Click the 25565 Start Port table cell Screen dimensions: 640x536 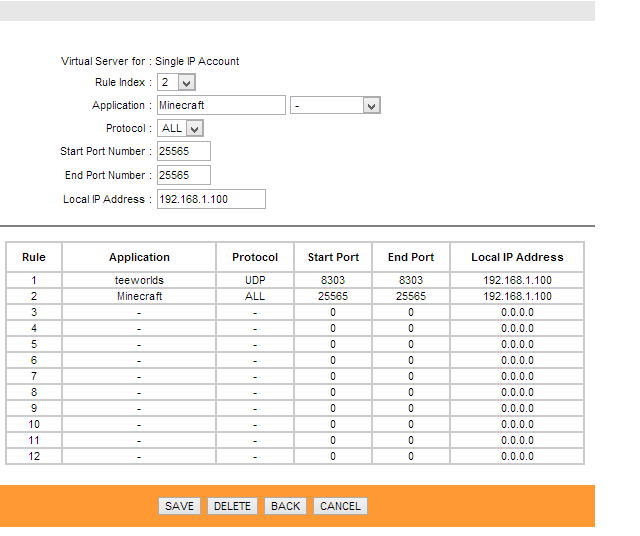click(333, 296)
